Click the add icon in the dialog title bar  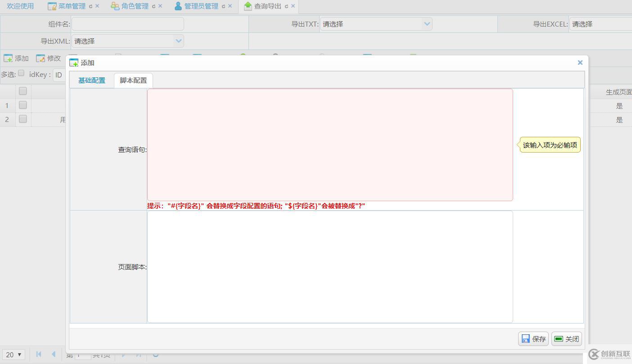[74, 63]
